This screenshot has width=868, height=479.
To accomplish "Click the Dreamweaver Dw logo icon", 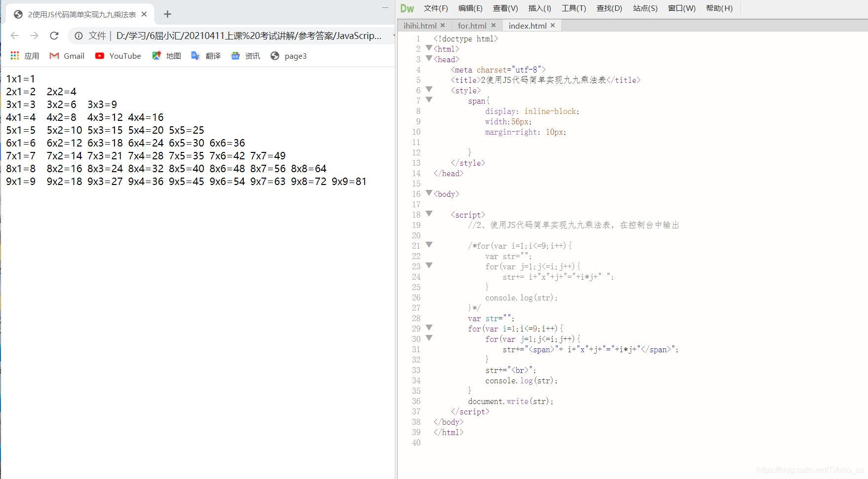I will [408, 8].
